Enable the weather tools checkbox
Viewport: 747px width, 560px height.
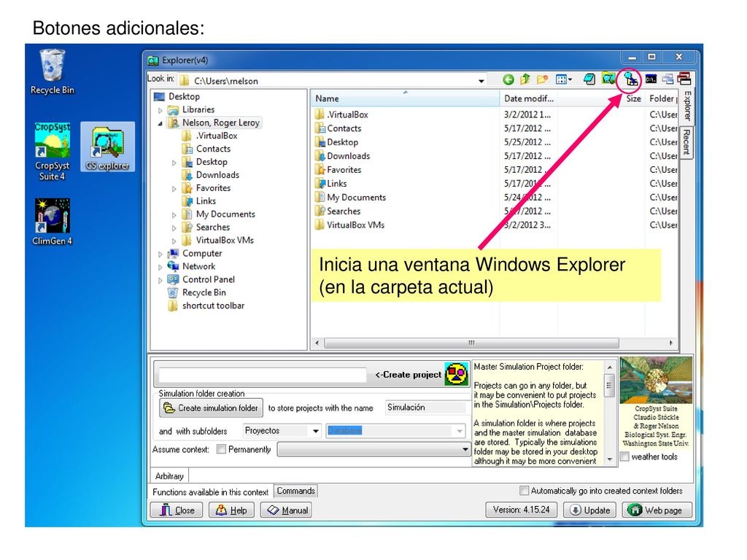tap(624, 456)
